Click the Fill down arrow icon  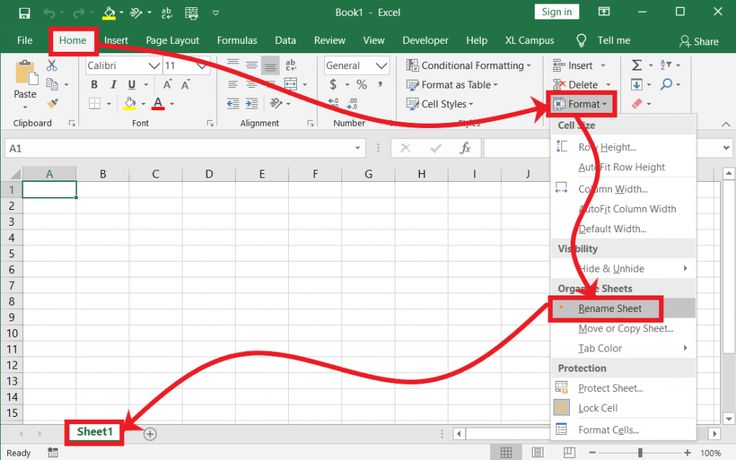tap(636, 84)
